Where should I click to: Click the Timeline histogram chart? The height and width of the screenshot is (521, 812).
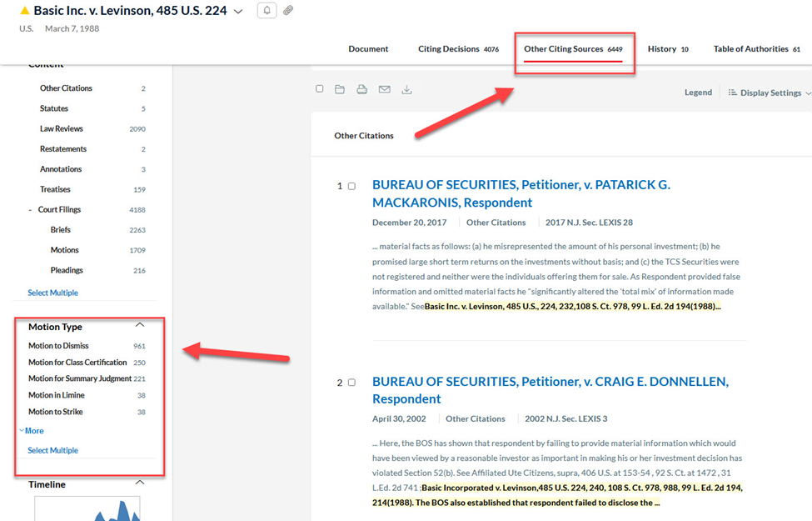point(87,508)
